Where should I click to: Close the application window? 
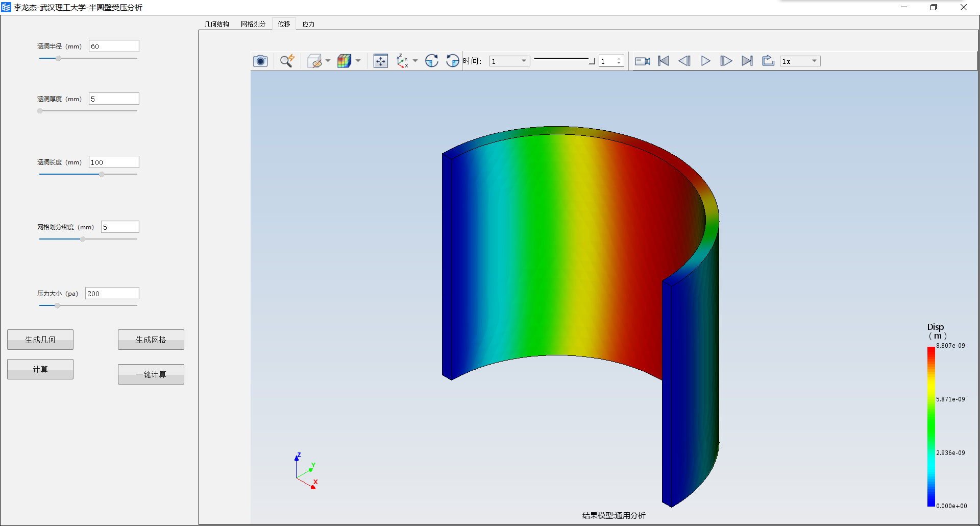click(964, 7)
